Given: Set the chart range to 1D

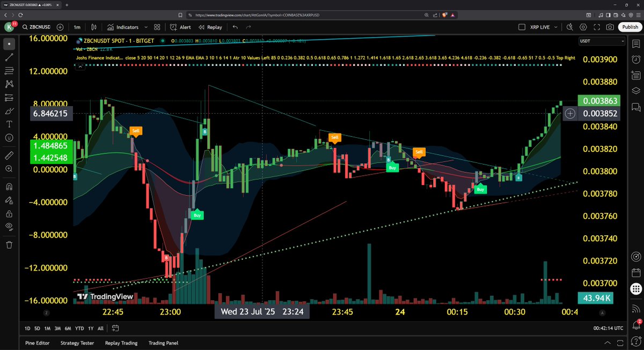Looking at the screenshot, I should click(27, 328).
